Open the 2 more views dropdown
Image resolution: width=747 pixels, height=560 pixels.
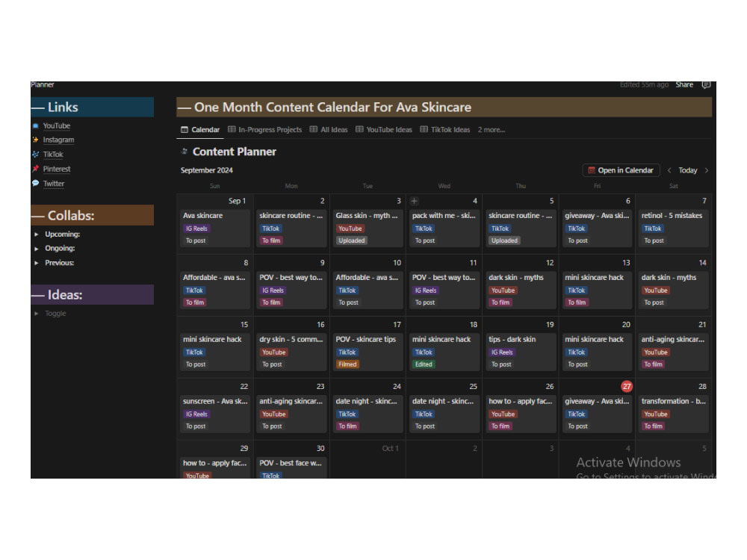click(x=492, y=129)
